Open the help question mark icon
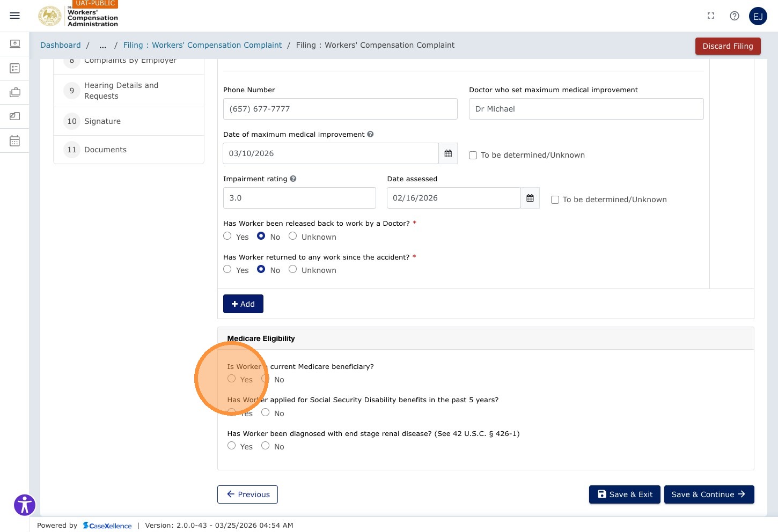Screen dimensions: 778x532 (x=735, y=16)
